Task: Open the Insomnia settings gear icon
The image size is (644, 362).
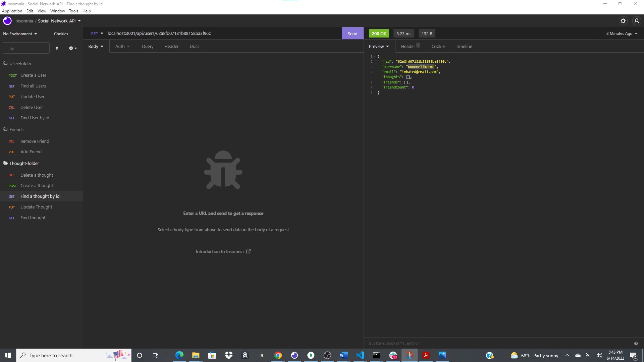Action: [x=623, y=20]
